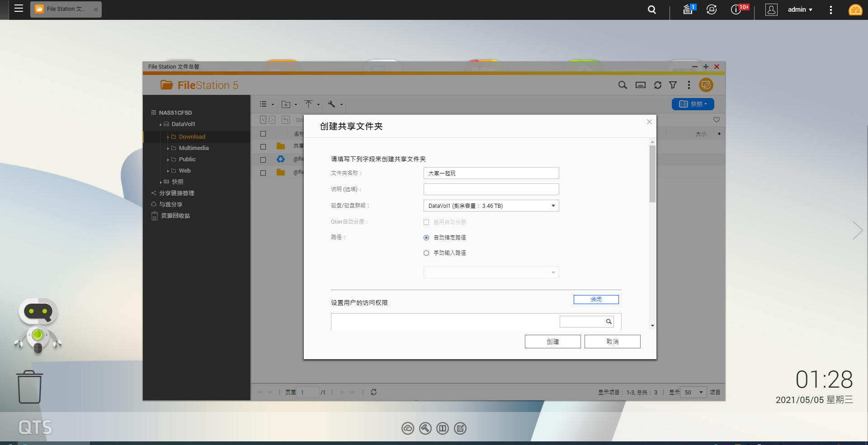The image size is (868, 445).
Task: Click the folder name input field
Action: tap(491, 173)
